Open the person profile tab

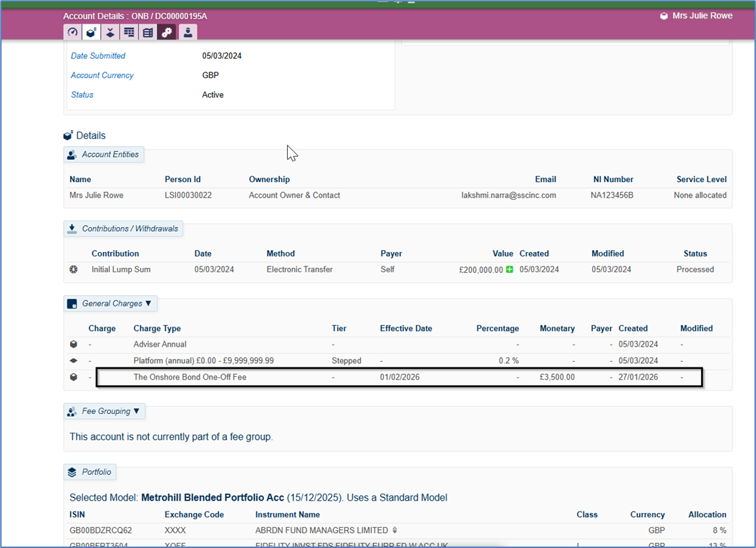pyautogui.click(x=188, y=32)
